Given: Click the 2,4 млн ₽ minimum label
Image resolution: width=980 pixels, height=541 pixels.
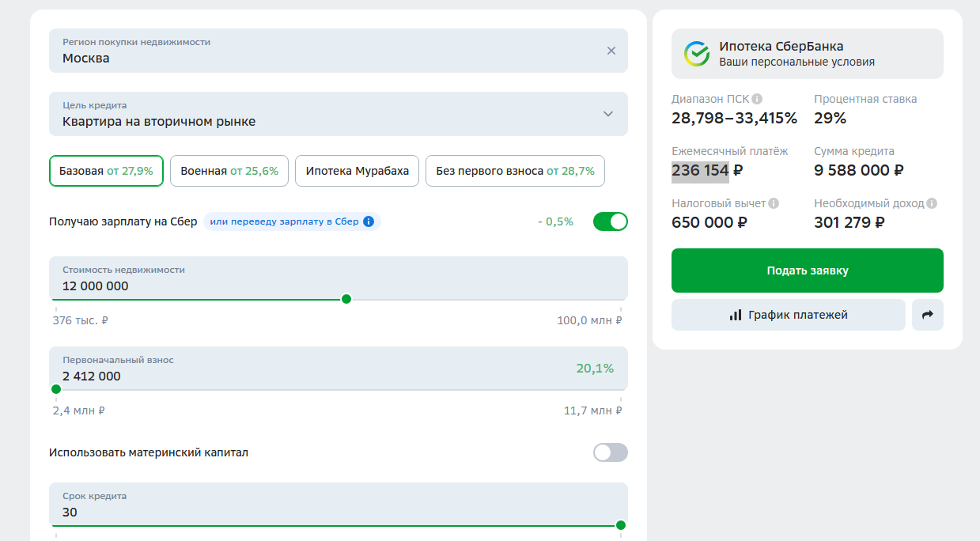Looking at the screenshot, I should pyautogui.click(x=79, y=410).
